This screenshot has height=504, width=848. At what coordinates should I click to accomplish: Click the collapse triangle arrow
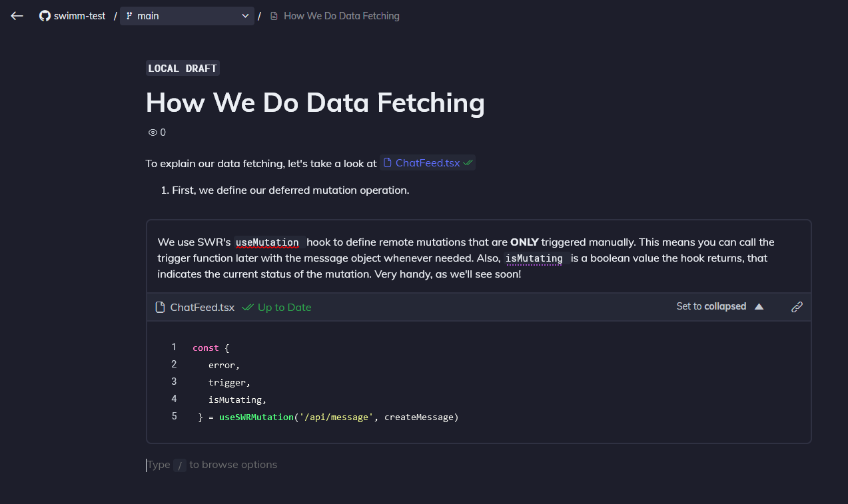(x=759, y=306)
